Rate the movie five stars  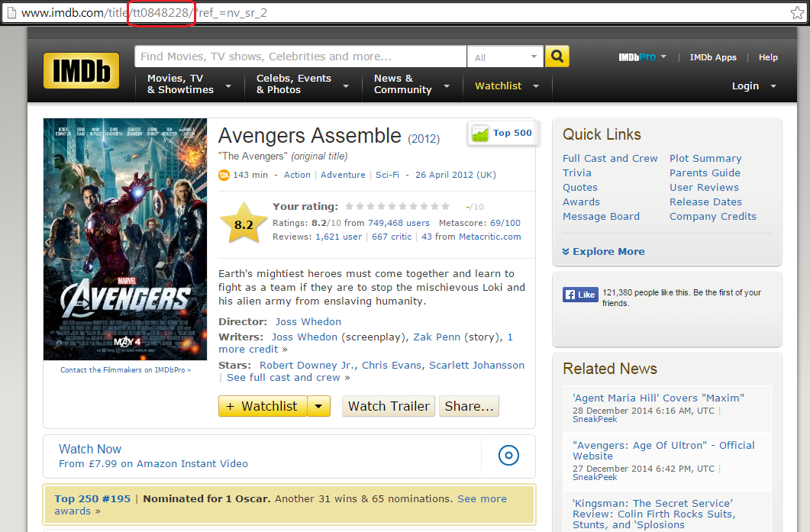392,207
